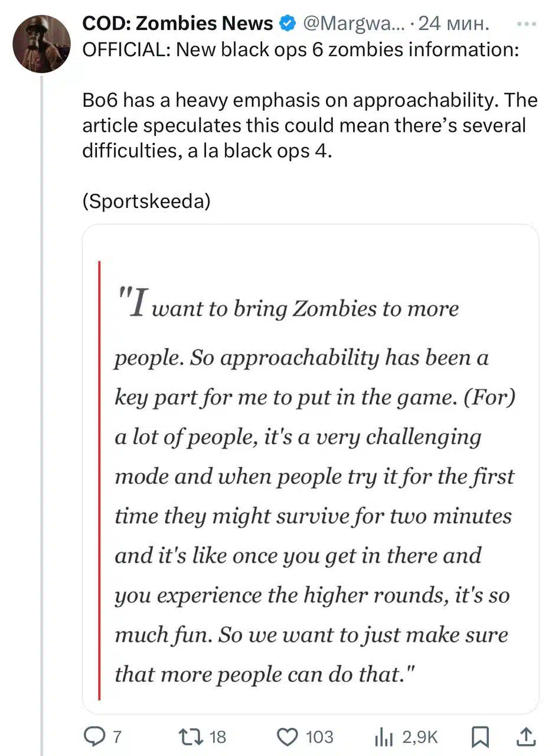Click the repost count 18
The width and height of the screenshot is (552, 756).
coord(218,737)
